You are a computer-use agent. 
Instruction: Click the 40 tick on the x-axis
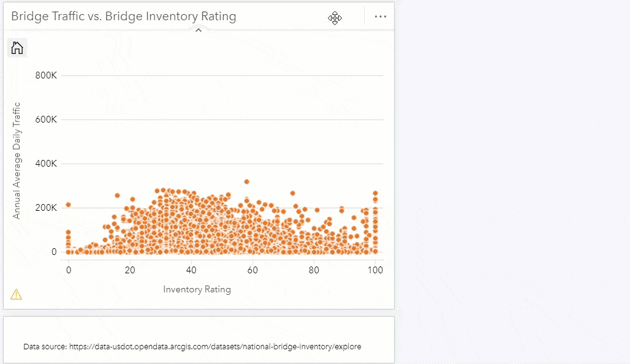pyautogui.click(x=191, y=270)
